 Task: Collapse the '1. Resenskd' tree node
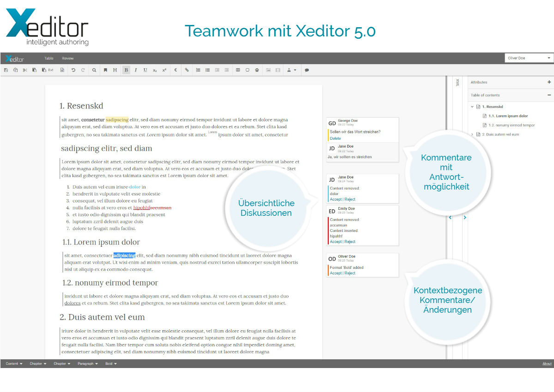(472, 106)
